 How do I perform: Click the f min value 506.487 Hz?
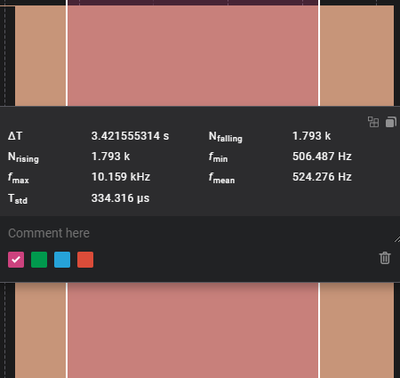[x=322, y=156]
